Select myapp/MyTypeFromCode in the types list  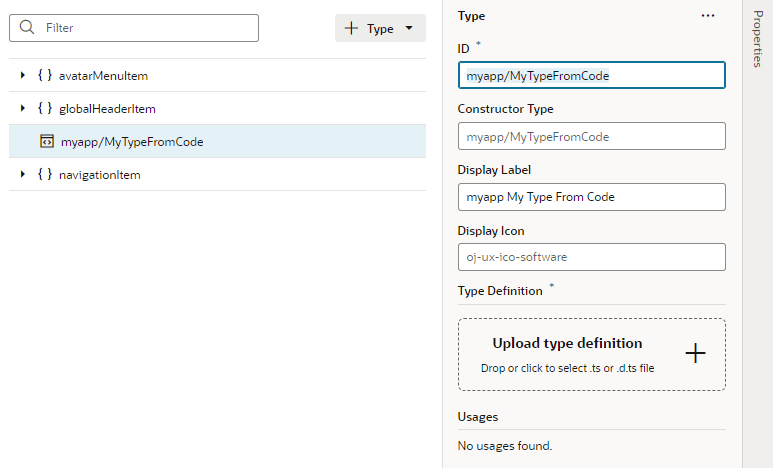(x=217, y=142)
